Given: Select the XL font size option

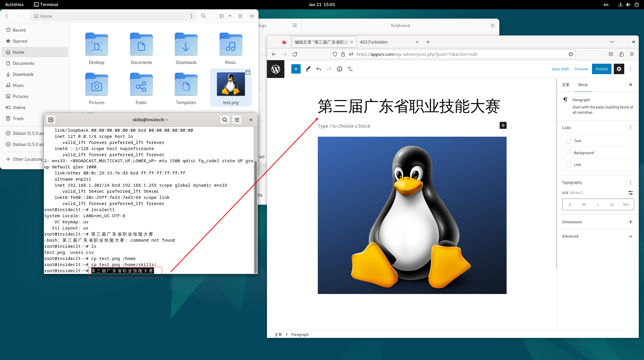Looking at the screenshot, I should point(612,205).
